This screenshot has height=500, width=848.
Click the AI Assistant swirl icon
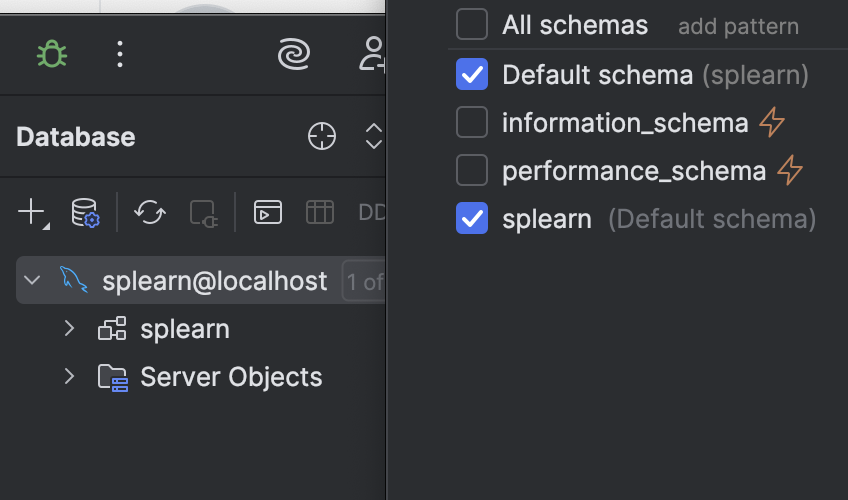294,54
